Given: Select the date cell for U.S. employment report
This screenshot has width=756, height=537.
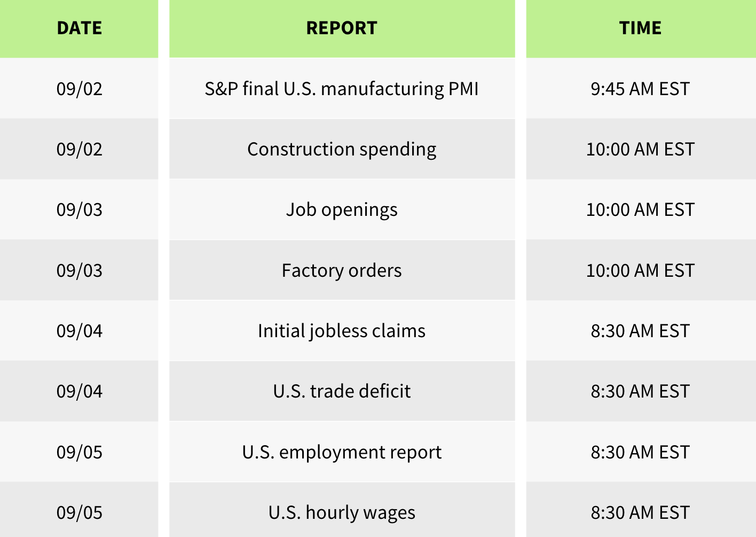Looking at the screenshot, I should 79,452.
